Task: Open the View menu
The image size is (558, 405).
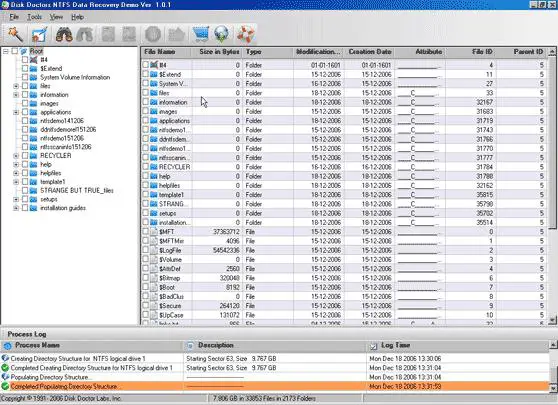Action: (x=56, y=17)
